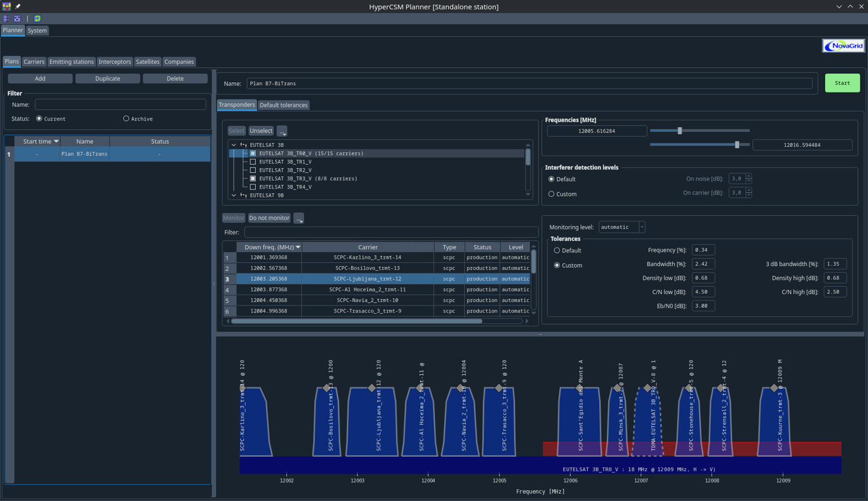868x501 pixels.
Task: Select Default tolerances radio button
Action: coord(557,250)
